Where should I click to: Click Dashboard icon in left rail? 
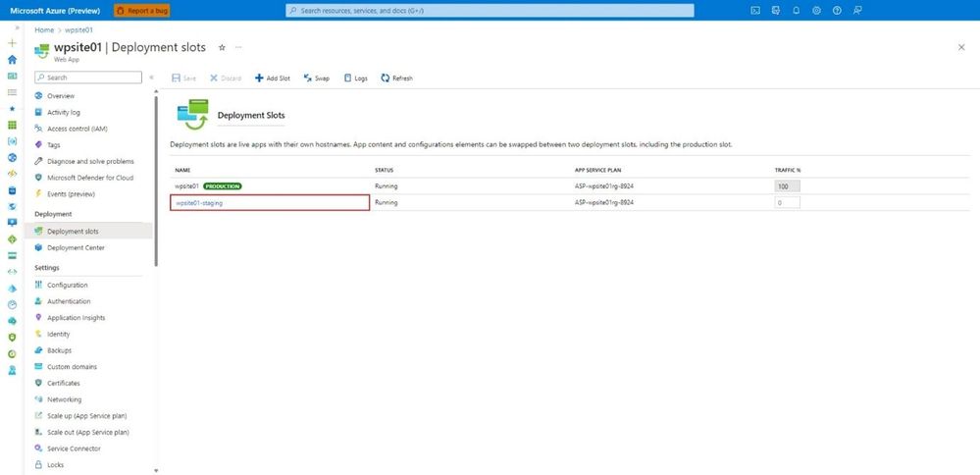(12, 76)
